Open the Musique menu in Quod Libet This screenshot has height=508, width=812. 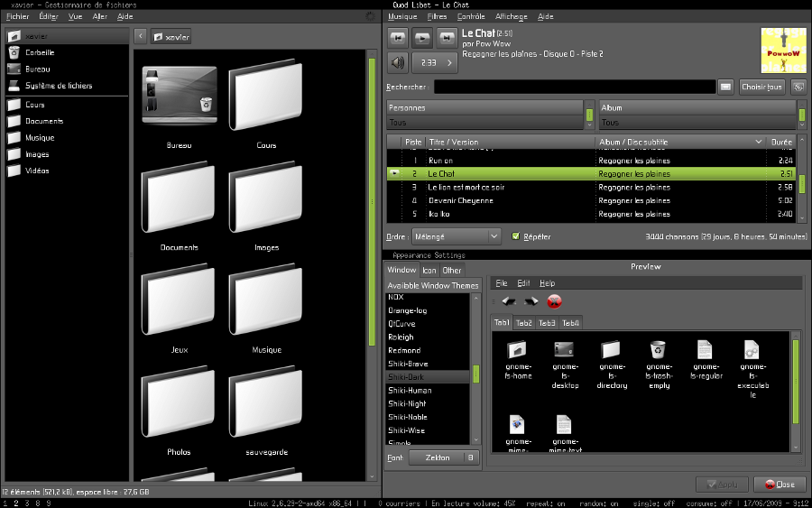(x=402, y=16)
